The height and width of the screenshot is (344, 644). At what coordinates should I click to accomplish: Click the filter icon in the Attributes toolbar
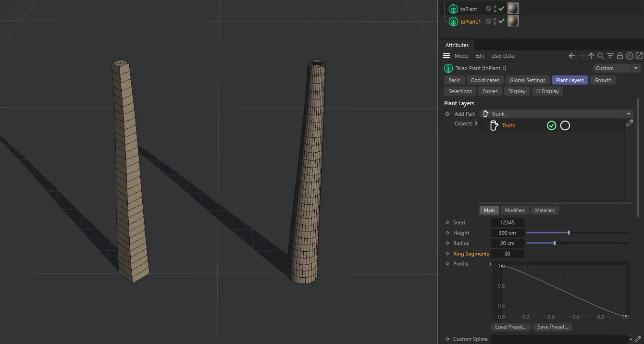(x=610, y=56)
